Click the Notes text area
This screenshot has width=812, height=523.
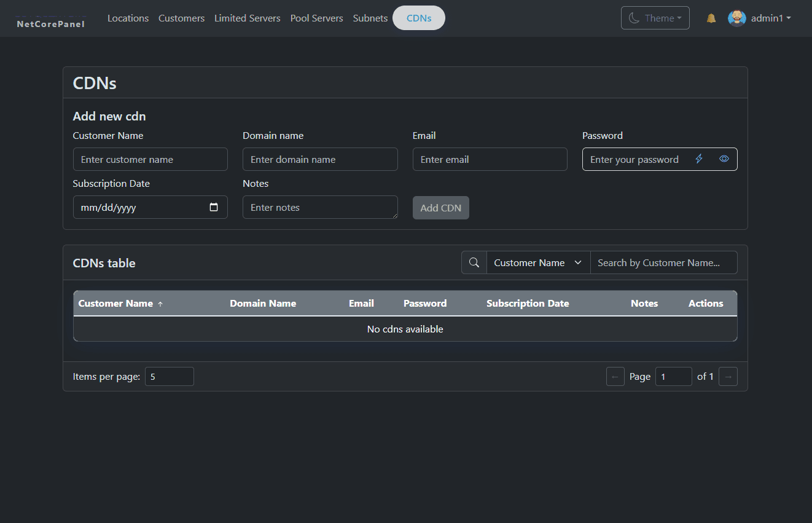tap(320, 207)
